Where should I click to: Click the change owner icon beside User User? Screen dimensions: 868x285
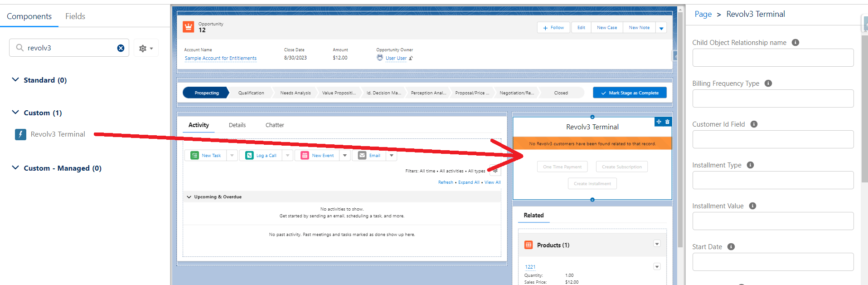click(x=411, y=58)
